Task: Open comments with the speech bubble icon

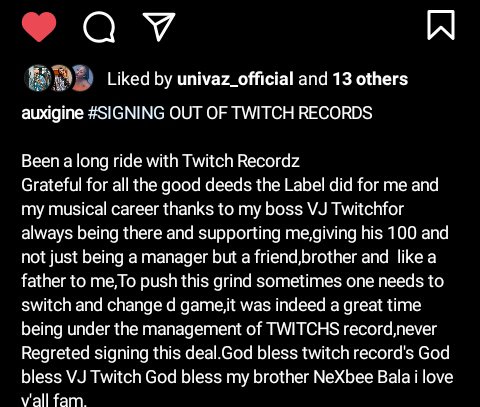Action: click(99, 27)
